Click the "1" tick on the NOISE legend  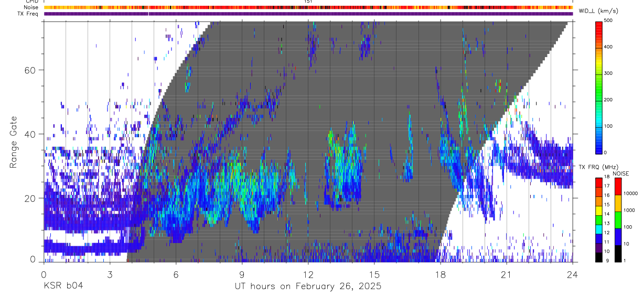click(625, 261)
